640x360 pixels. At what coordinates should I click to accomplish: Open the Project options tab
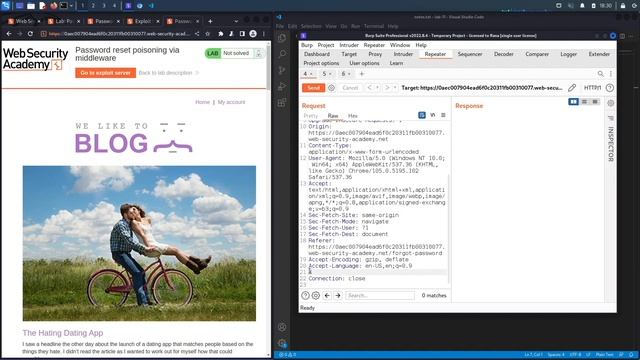click(x=321, y=63)
